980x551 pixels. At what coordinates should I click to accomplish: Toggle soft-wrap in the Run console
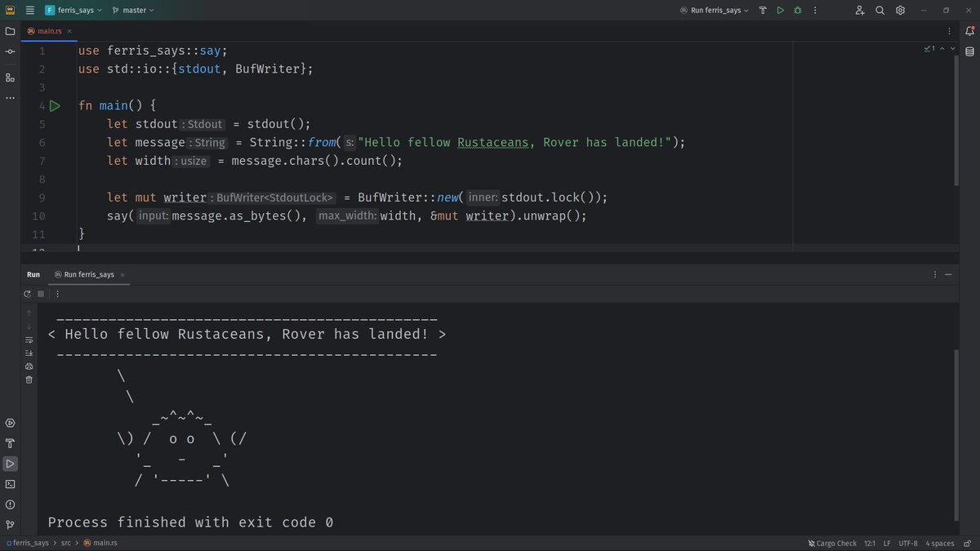(x=29, y=340)
